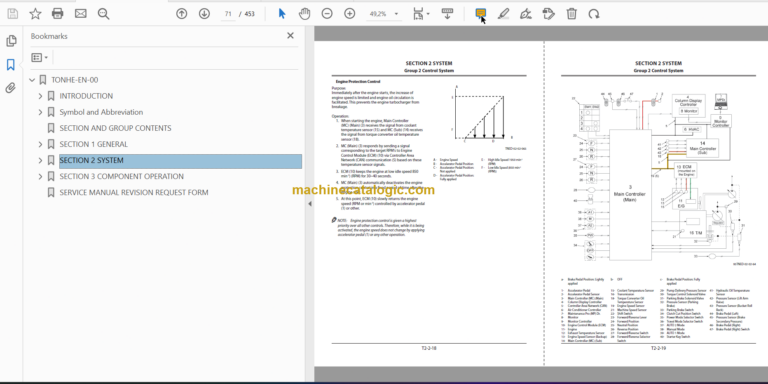Jump to SECTION 3 COMPONENT OPERATION
Image resolution: width=768 pixels, height=384 pixels.
click(x=122, y=176)
